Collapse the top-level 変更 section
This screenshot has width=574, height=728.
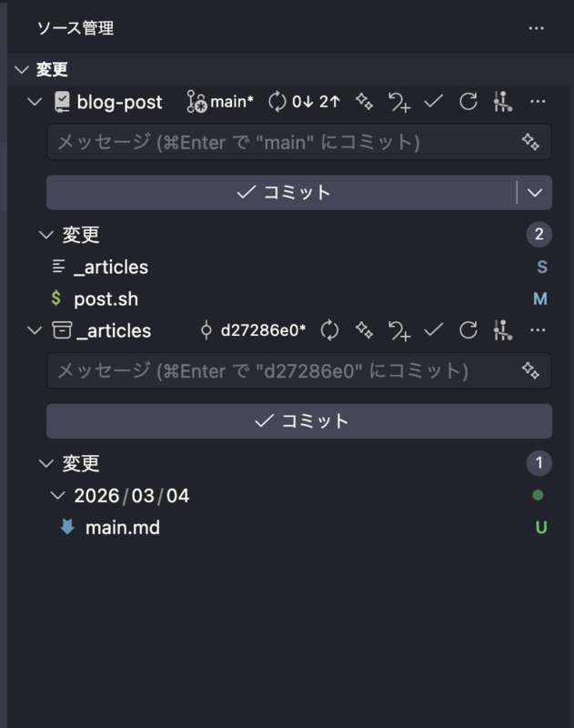22,70
